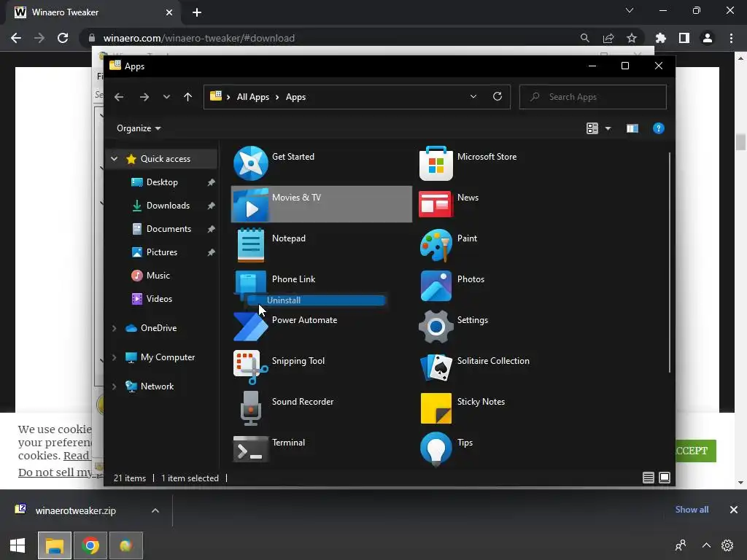Open the Sound Recorder icon
The width and height of the screenshot is (747, 560).
click(x=251, y=408)
